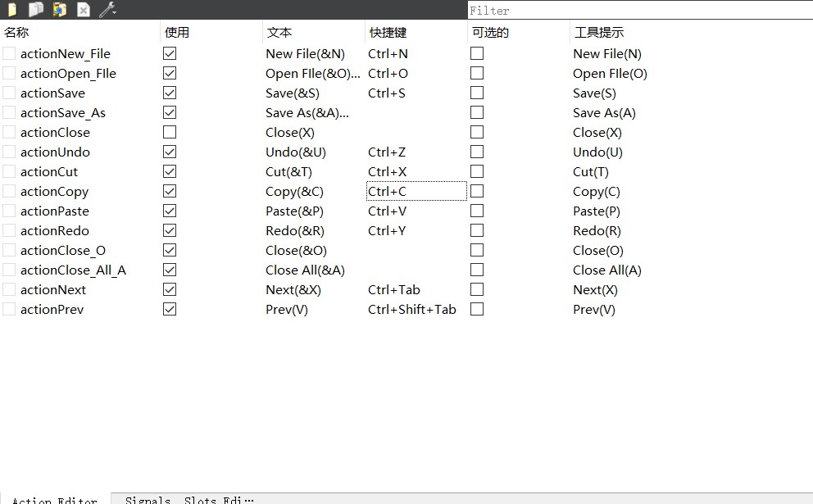813x504 pixels.
Task: Select the actionCut row name
Action: [48, 172]
